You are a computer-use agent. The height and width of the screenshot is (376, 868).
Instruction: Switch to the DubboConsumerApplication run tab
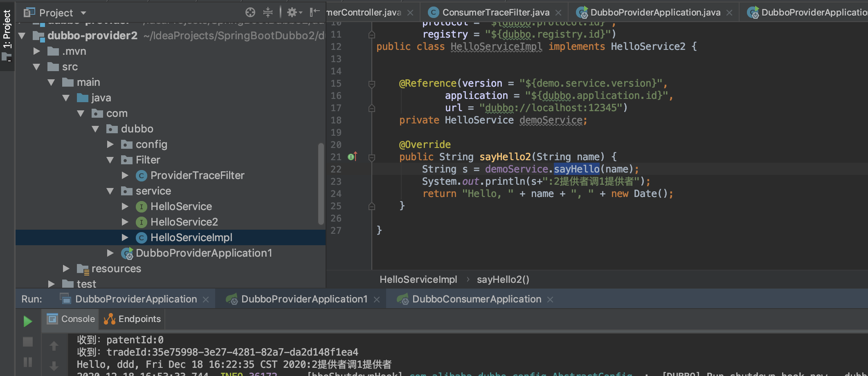point(476,299)
